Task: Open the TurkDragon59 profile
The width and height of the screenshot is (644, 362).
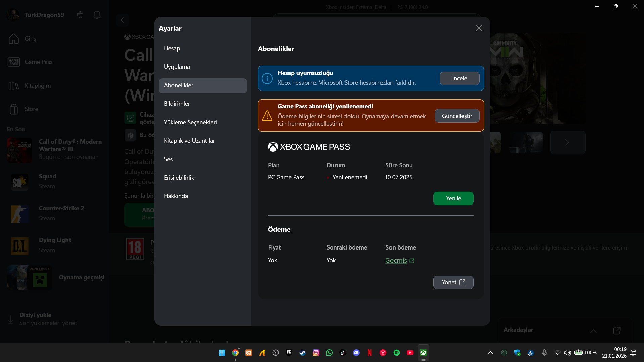Action: point(36,15)
